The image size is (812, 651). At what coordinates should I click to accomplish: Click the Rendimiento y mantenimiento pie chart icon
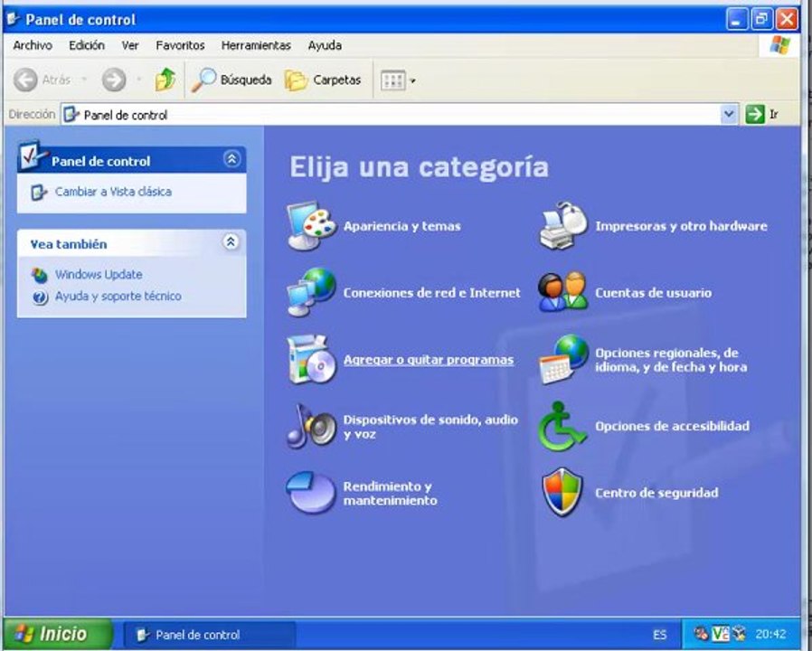[x=311, y=492]
